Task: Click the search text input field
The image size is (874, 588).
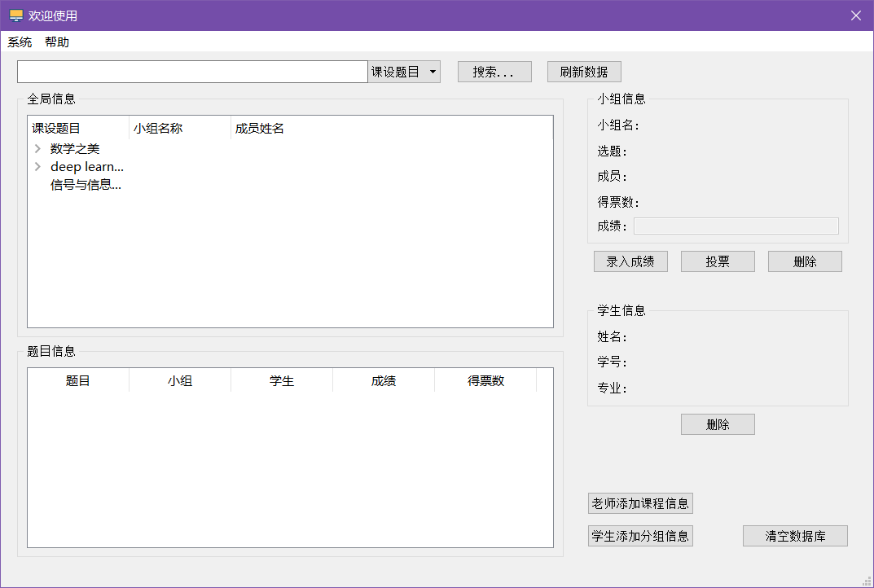Action: point(192,72)
